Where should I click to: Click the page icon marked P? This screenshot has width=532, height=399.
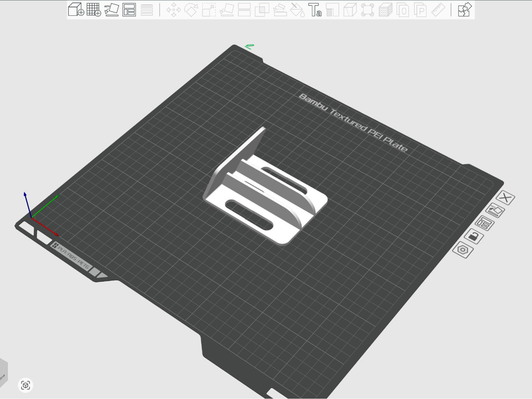tap(420, 10)
